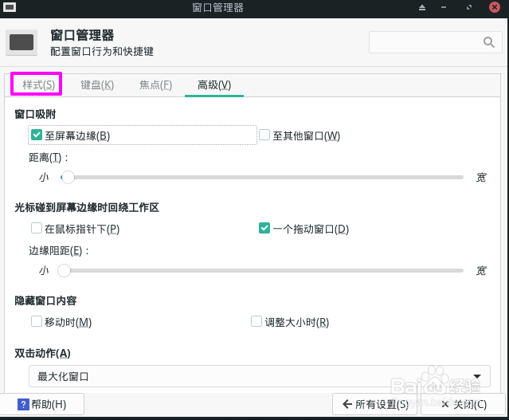
Task: Click the blue help question mark icon
Action: [23, 404]
